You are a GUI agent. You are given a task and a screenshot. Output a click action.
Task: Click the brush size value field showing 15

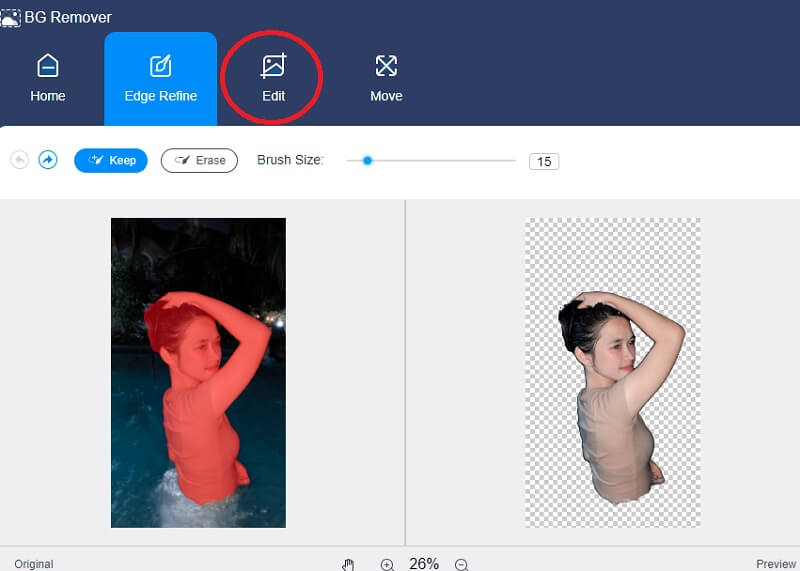544,161
